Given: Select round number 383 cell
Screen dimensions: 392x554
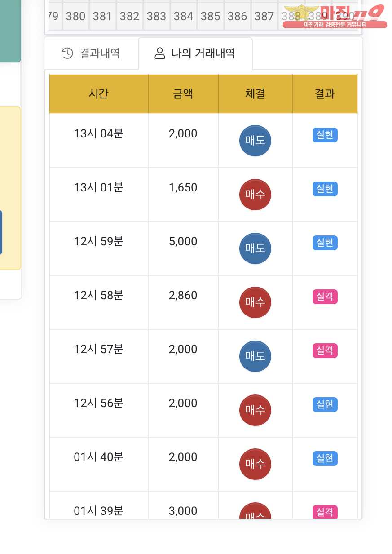Looking at the screenshot, I should [x=156, y=17].
